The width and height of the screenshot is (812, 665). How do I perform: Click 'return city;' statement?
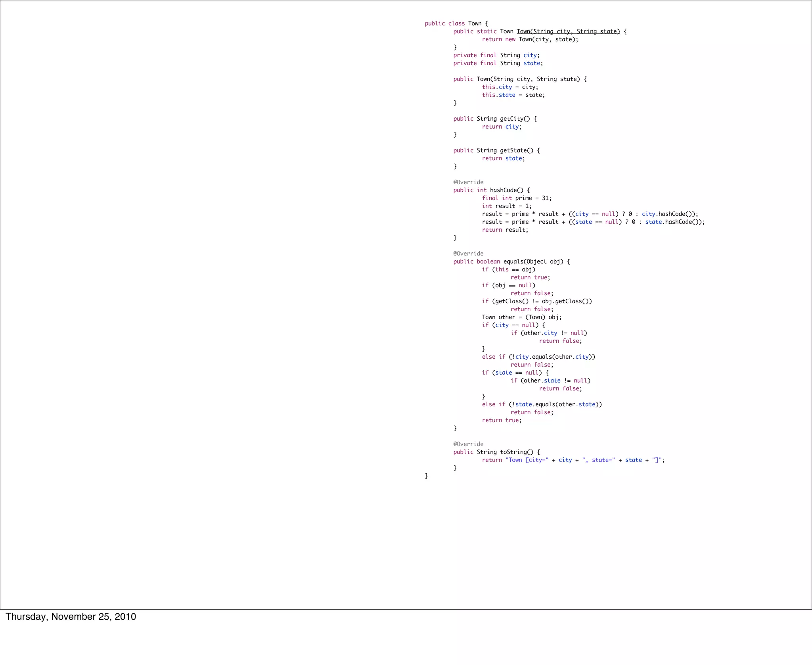pos(502,127)
